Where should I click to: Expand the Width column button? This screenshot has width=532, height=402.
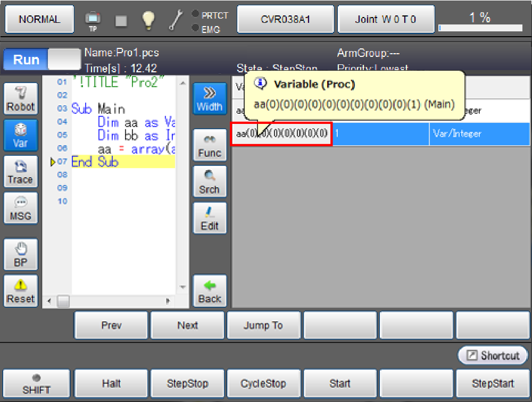(209, 99)
